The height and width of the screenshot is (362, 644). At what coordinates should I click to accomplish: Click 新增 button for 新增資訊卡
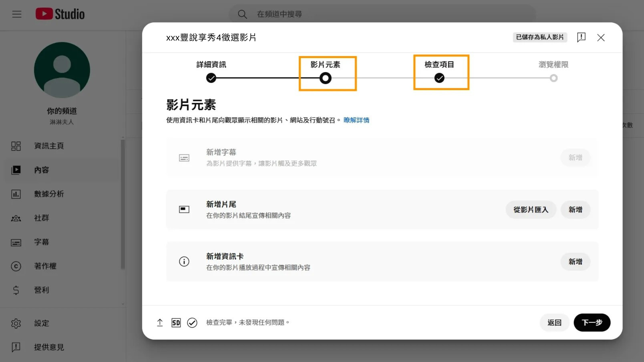575,261
